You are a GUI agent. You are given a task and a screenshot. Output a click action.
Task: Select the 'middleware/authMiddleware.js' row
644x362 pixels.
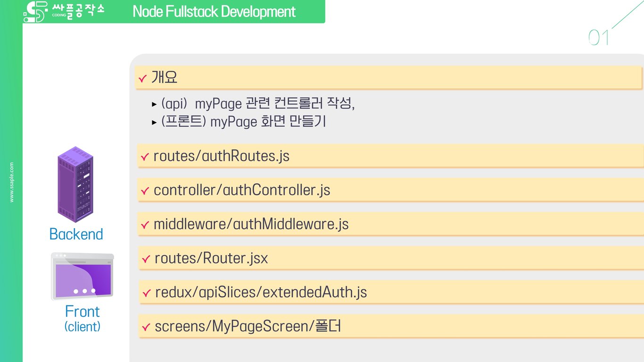(391, 224)
